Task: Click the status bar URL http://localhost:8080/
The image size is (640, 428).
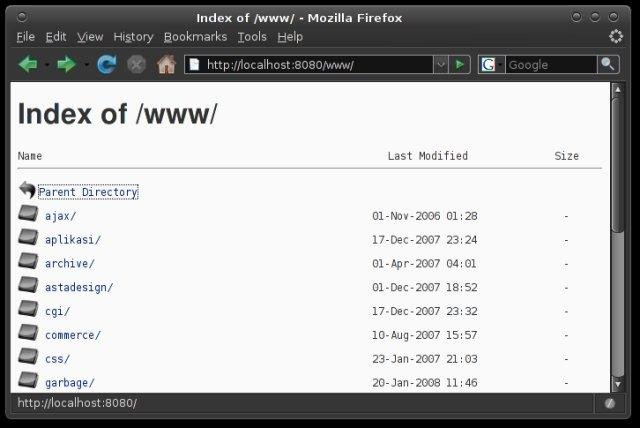Action: [x=77, y=403]
